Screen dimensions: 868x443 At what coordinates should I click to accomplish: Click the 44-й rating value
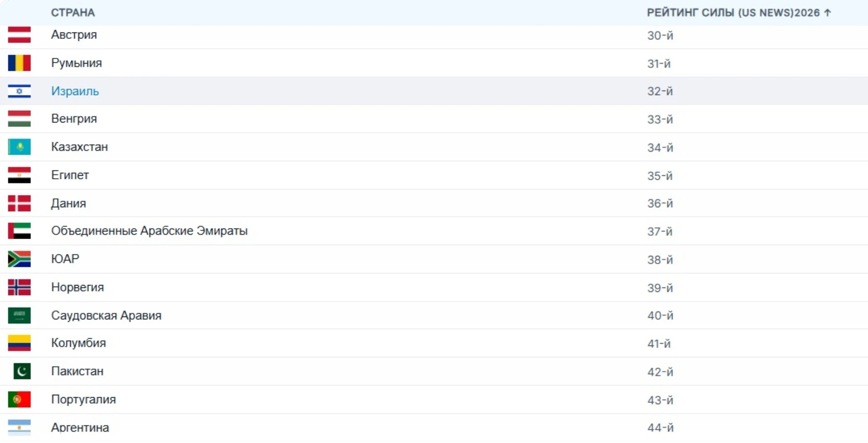(660, 428)
